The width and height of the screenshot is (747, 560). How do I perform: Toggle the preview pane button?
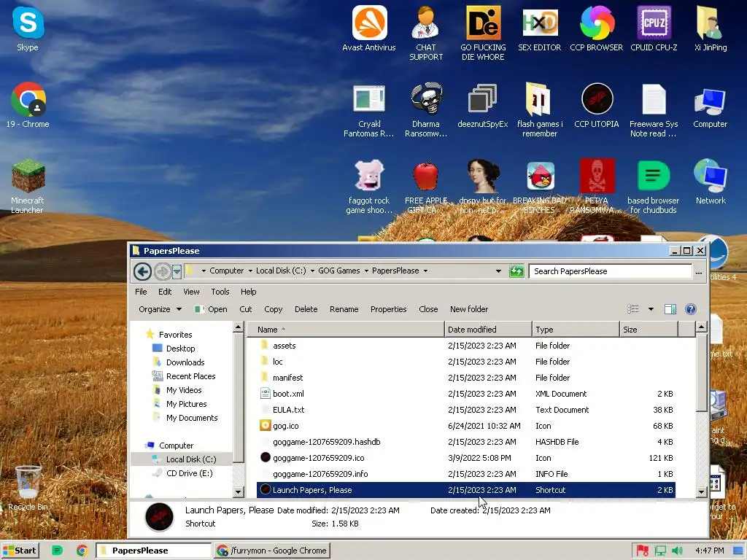670,309
